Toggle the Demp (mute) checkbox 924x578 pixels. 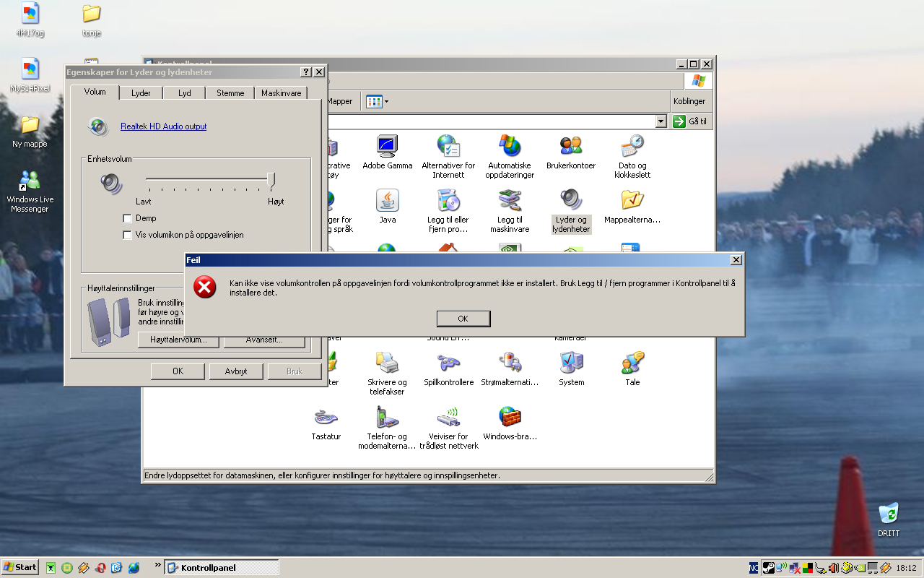coord(128,218)
